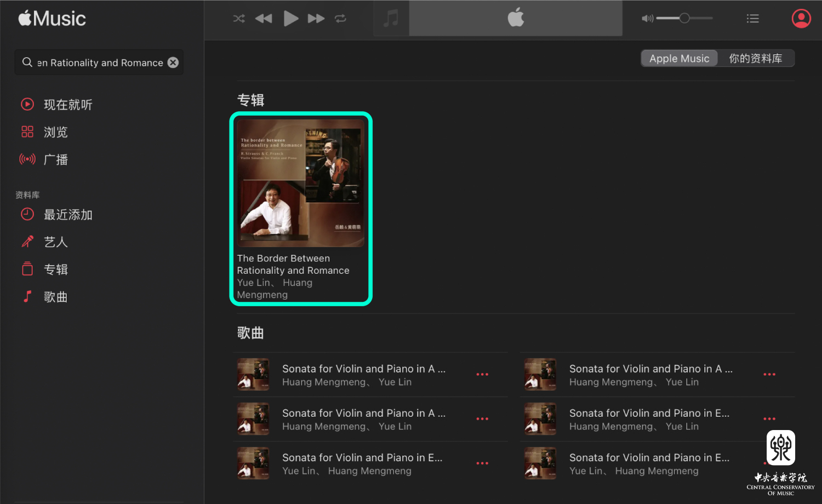
Task: Click the search input field
Action: coord(99,62)
